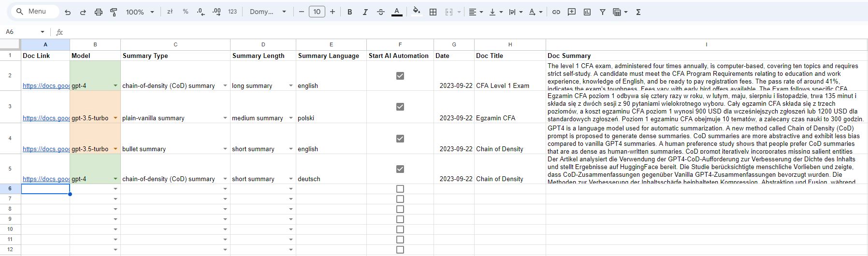Uncheck automation checkbox in row 5

(400, 169)
